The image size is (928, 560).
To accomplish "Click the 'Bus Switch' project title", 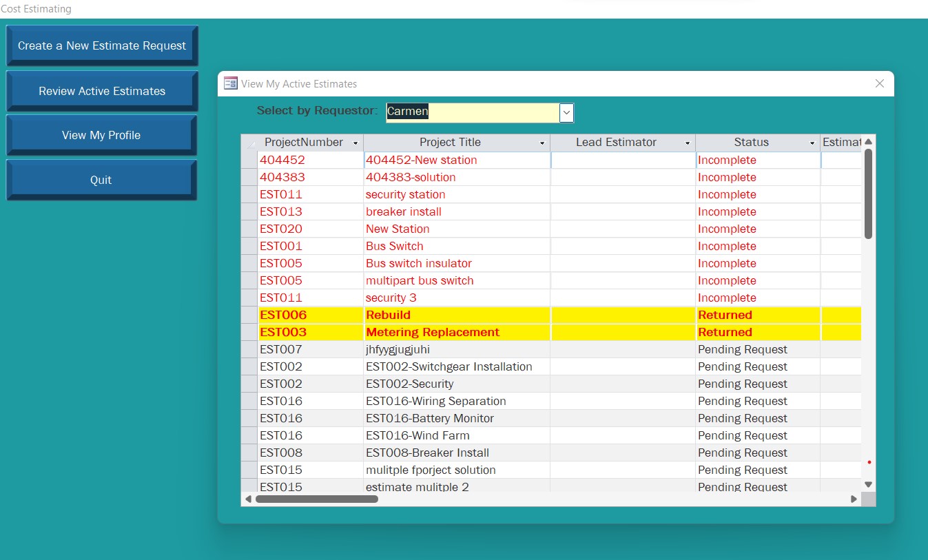I will [x=395, y=246].
